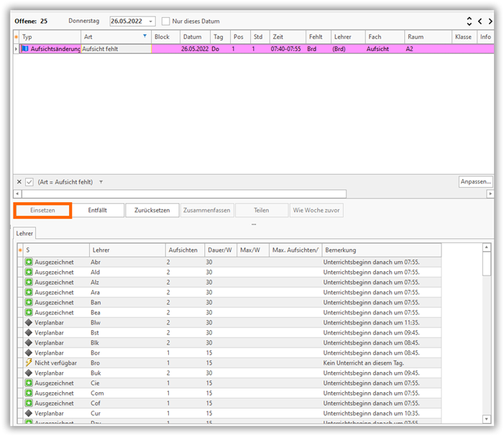The image size is (504, 436).
Task: Click the diamond Verplanbar icon for Blw
Action: (x=29, y=323)
